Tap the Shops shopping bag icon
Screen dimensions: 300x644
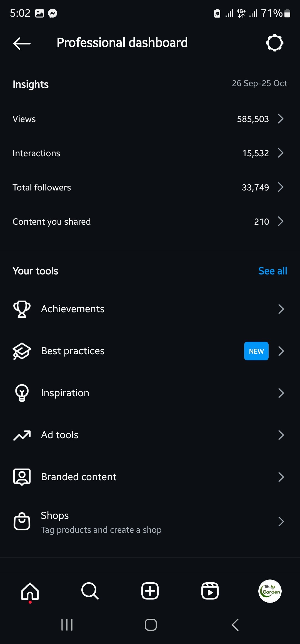tap(22, 521)
